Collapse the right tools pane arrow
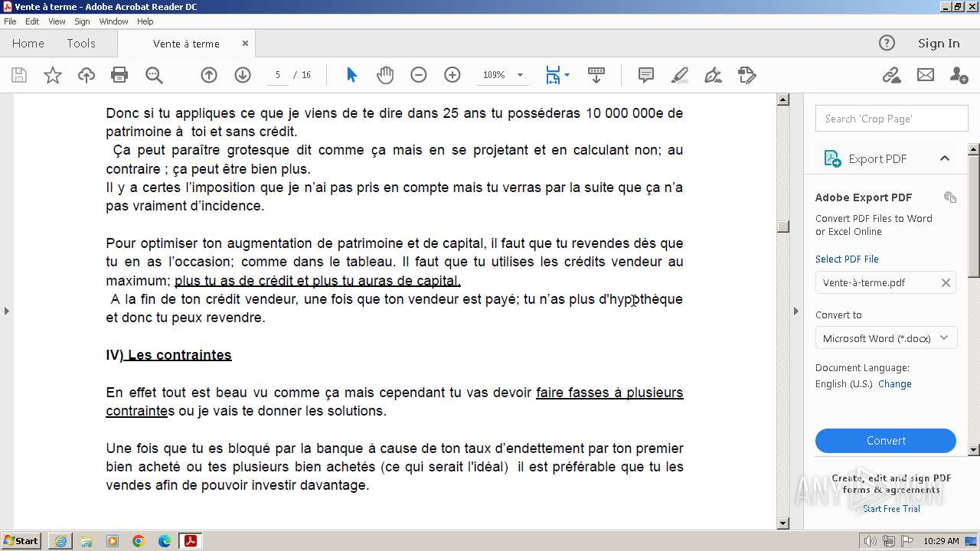 click(796, 311)
